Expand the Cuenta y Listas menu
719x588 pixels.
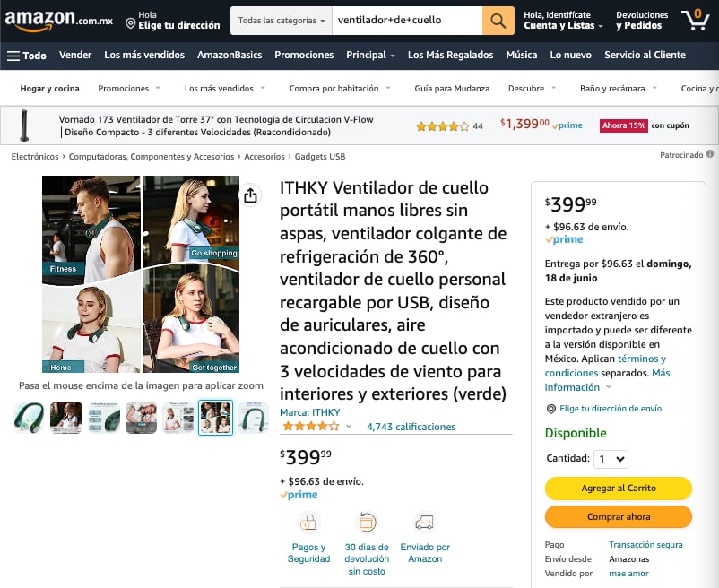coord(563,21)
